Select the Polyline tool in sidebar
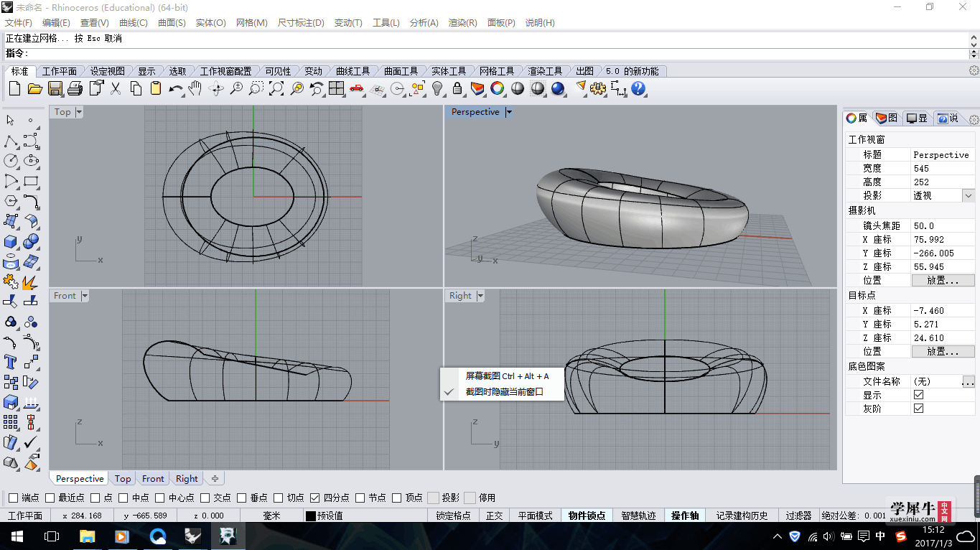Screen dimensions: 980x550 pyautogui.click(x=11, y=141)
